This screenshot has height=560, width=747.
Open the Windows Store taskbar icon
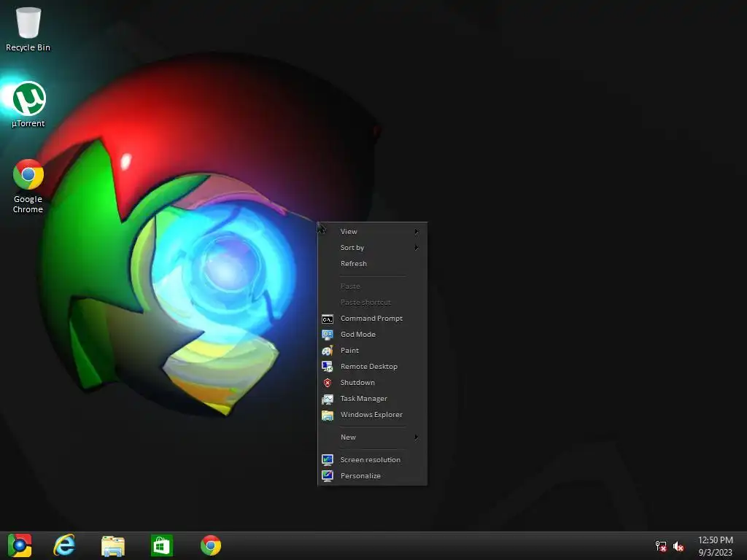coord(161,545)
